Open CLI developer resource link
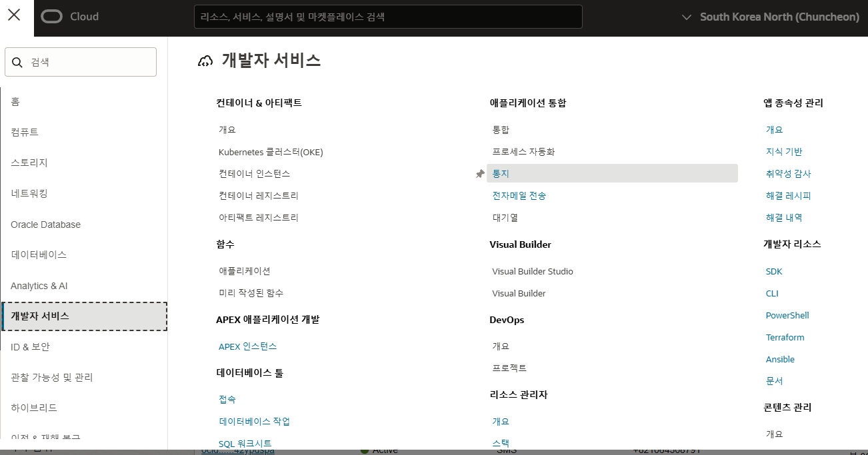Image resolution: width=868 pixels, height=455 pixels. (772, 294)
